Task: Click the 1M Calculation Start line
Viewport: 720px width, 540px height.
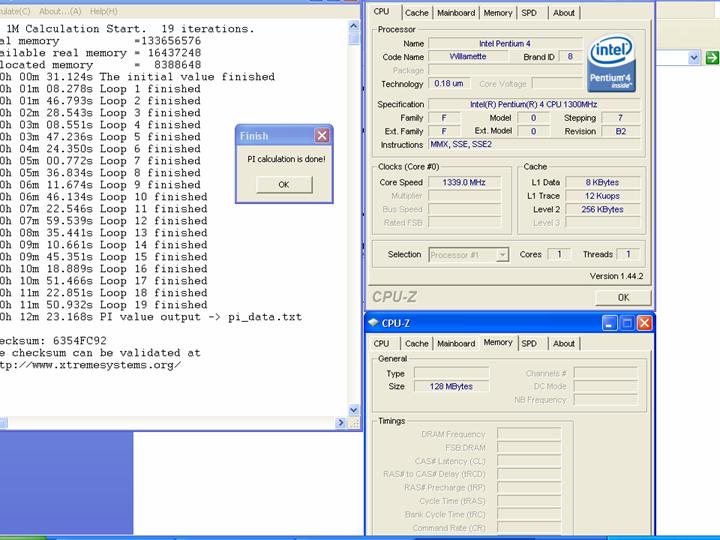Action: pyautogui.click(x=130, y=29)
